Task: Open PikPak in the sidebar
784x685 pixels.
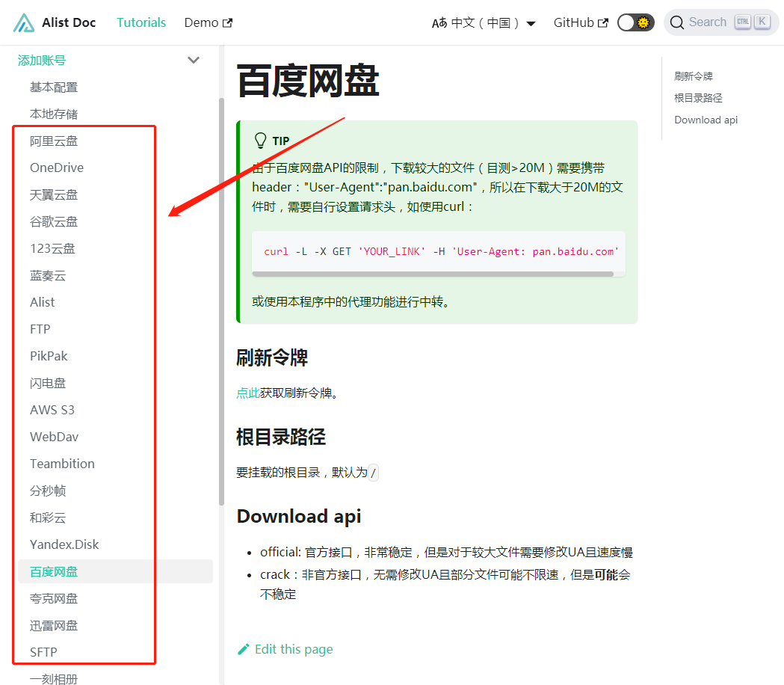Action: 49,356
